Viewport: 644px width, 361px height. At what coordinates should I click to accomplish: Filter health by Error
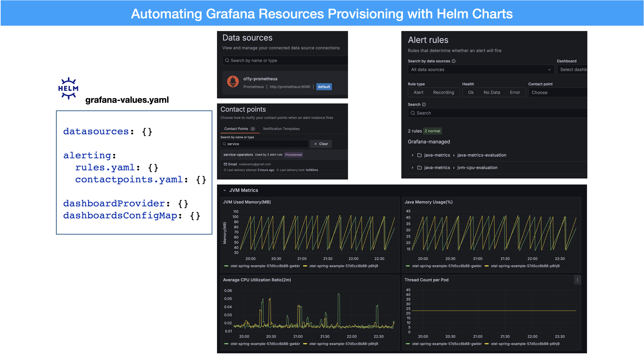pyautogui.click(x=515, y=92)
